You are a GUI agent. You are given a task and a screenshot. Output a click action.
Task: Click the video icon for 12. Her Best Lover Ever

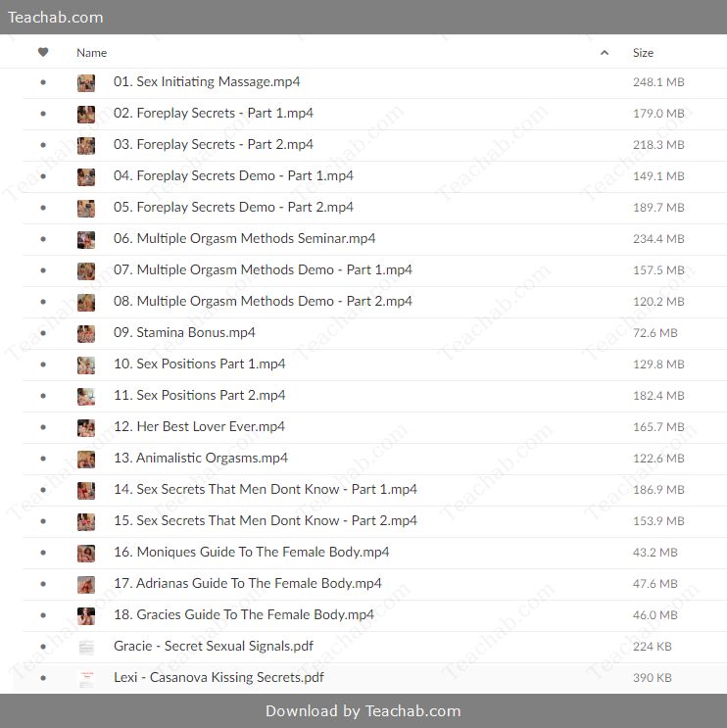click(x=86, y=427)
